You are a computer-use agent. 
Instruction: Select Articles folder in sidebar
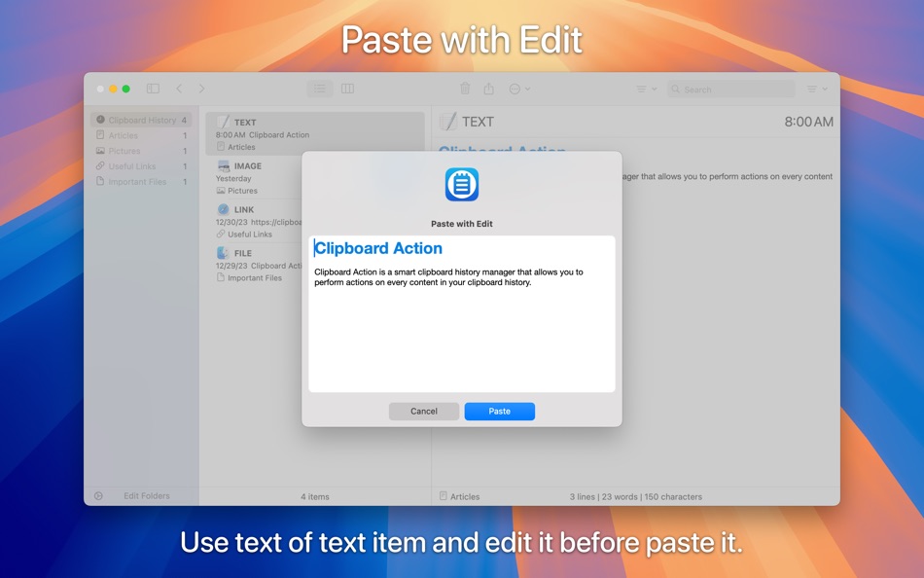pyautogui.click(x=141, y=135)
